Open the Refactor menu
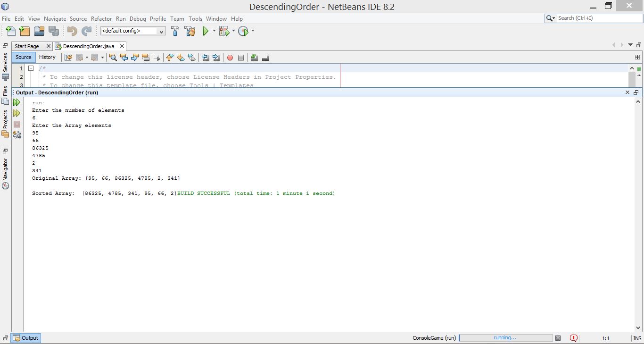644x344 pixels. 101,19
